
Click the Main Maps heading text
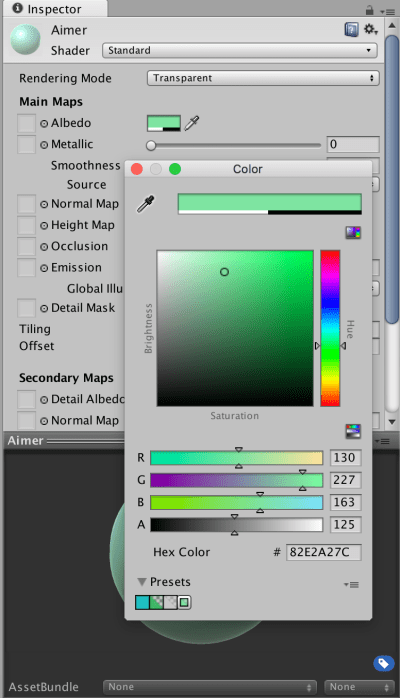click(51, 102)
